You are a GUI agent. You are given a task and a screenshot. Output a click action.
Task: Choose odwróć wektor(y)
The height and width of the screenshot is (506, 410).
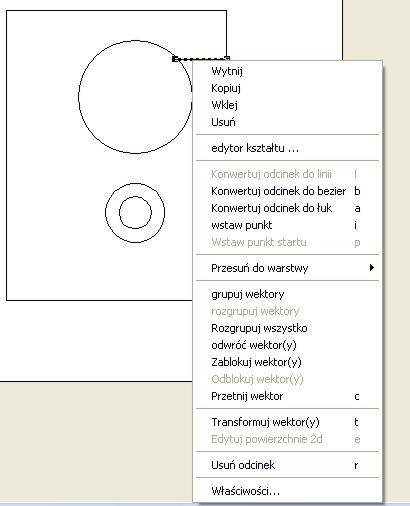coord(287,345)
